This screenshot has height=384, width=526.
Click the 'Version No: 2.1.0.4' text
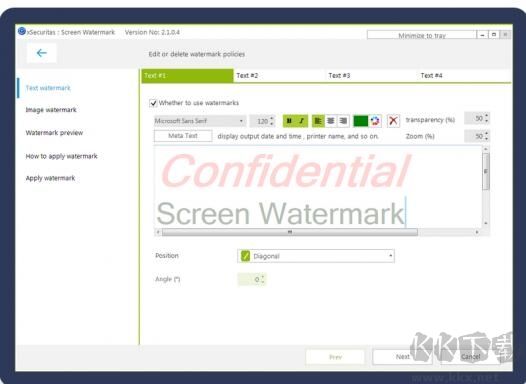(152, 32)
